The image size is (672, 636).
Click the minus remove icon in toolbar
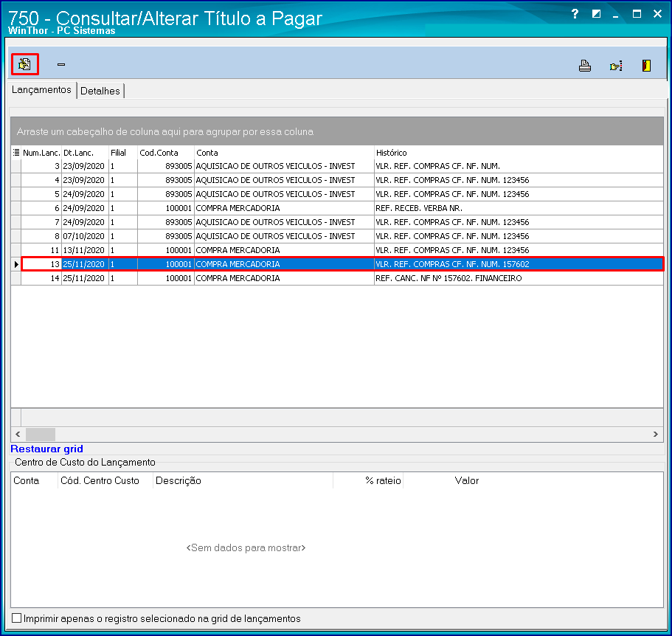tap(61, 65)
